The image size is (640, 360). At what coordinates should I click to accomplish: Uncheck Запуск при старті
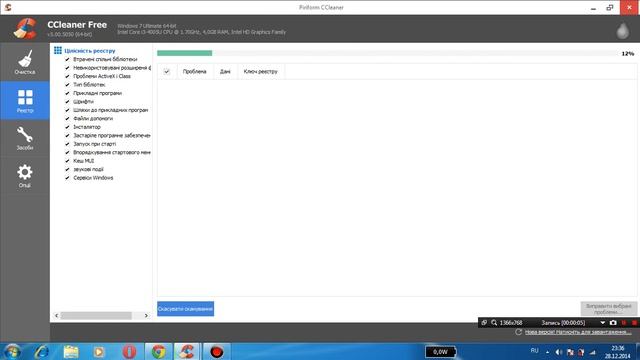point(67,144)
